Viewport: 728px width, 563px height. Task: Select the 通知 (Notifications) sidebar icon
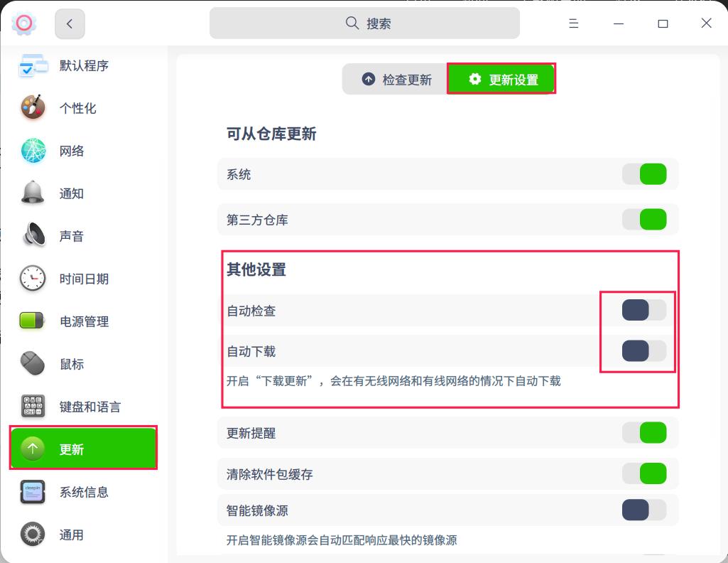(x=33, y=193)
